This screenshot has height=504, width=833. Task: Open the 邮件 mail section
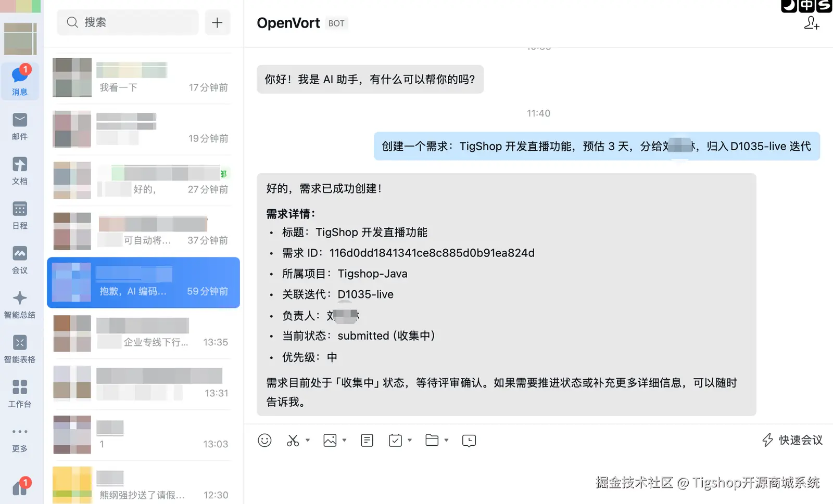coord(20,126)
